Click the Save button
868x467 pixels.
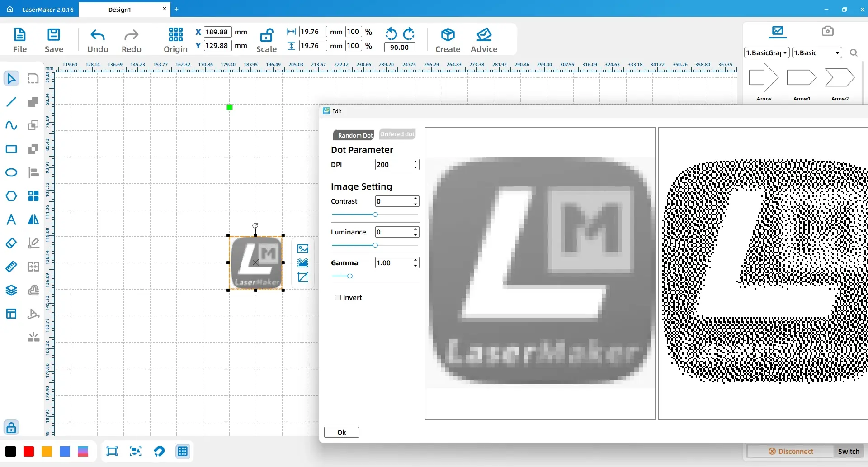pyautogui.click(x=54, y=40)
